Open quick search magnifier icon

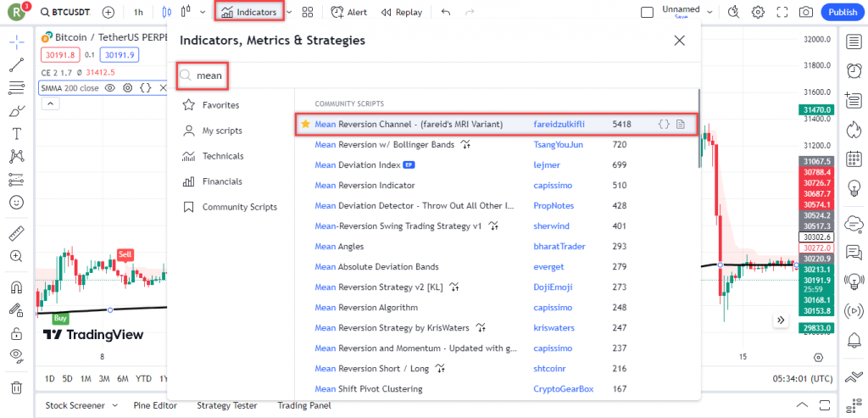(x=734, y=12)
